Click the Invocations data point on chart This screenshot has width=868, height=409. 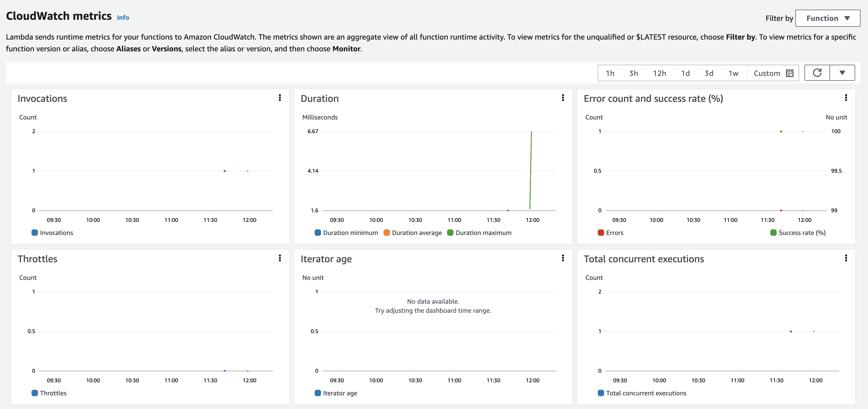click(225, 171)
